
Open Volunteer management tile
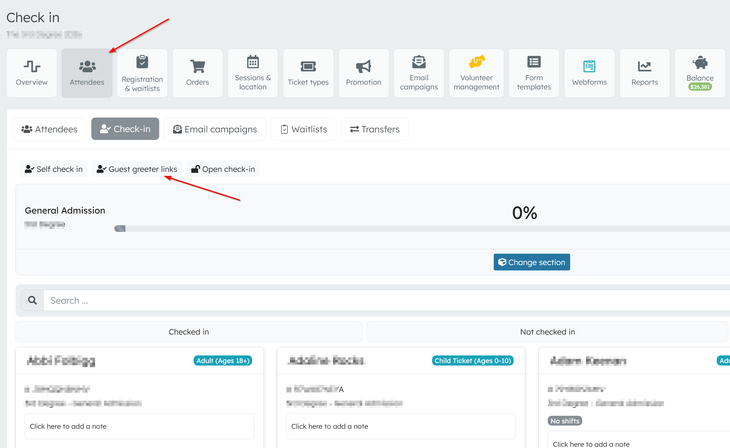pos(476,73)
